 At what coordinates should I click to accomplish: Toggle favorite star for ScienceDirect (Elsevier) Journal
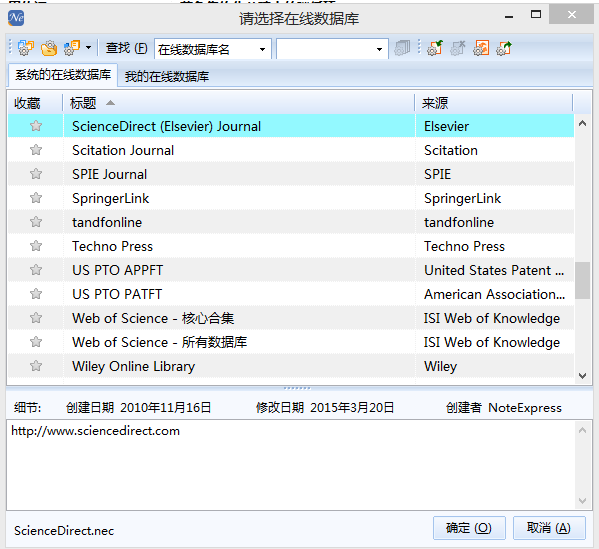coord(36,126)
